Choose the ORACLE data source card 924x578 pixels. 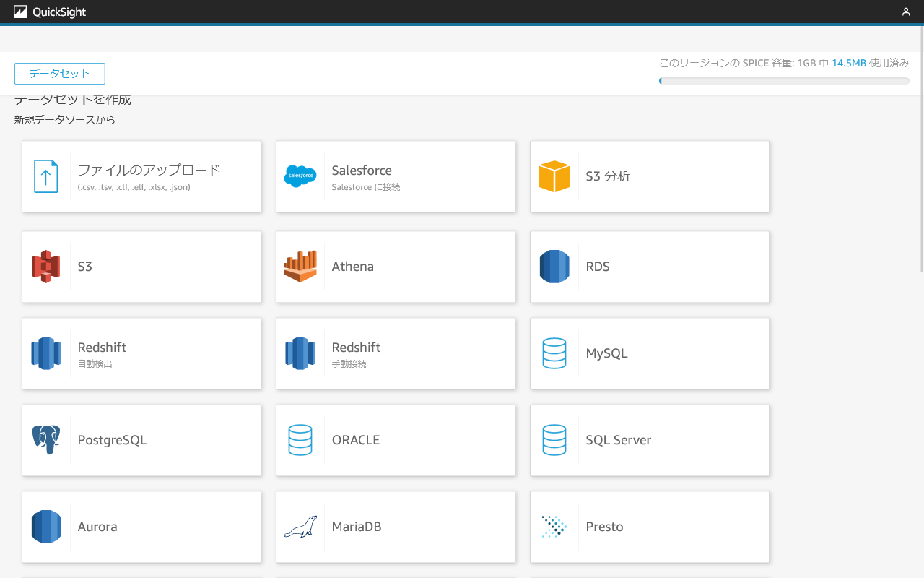tap(396, 440)
